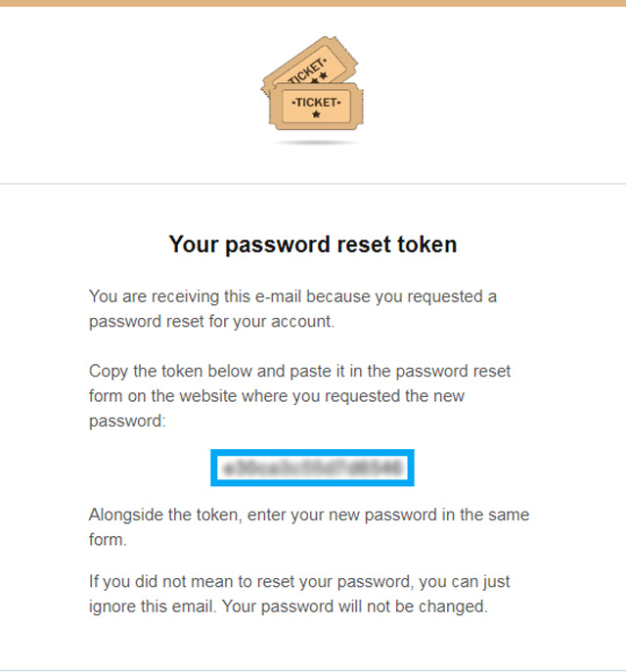
Task: Click the blue border of the token box
Action: click(312, 452)
